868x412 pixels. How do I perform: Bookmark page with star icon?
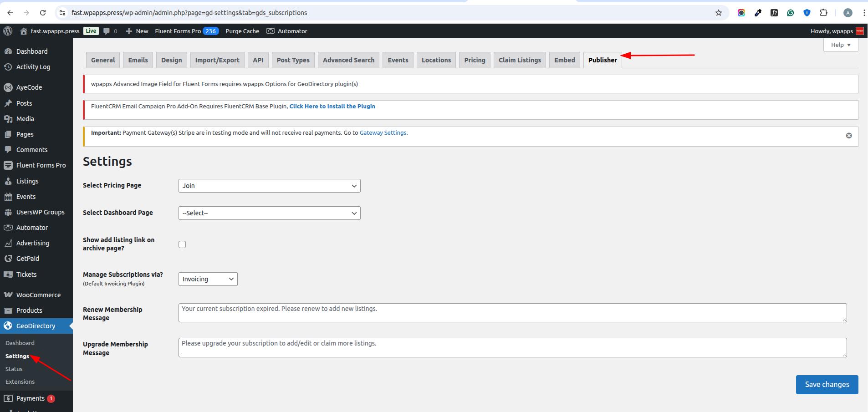718,13
